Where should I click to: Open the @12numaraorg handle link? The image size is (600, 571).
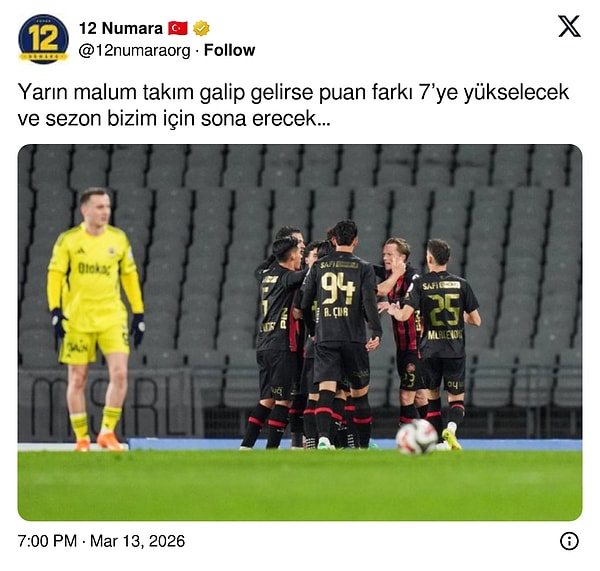[134, 51]
